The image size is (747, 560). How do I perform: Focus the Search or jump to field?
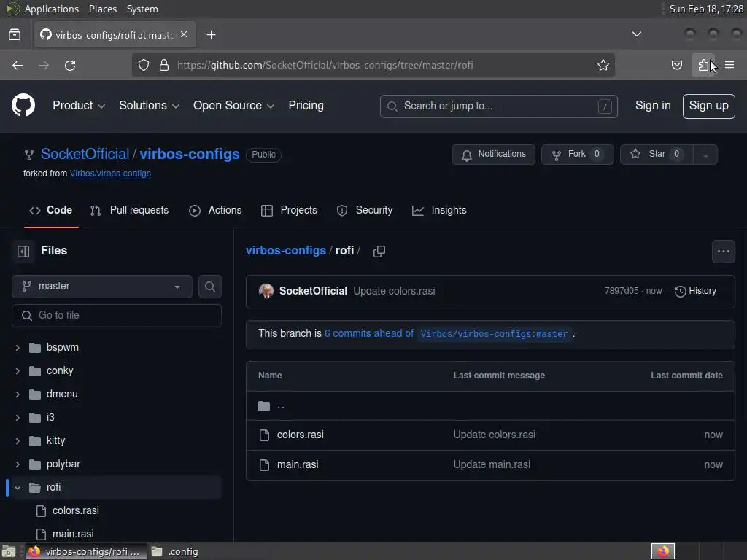click(x=498, y=106)
